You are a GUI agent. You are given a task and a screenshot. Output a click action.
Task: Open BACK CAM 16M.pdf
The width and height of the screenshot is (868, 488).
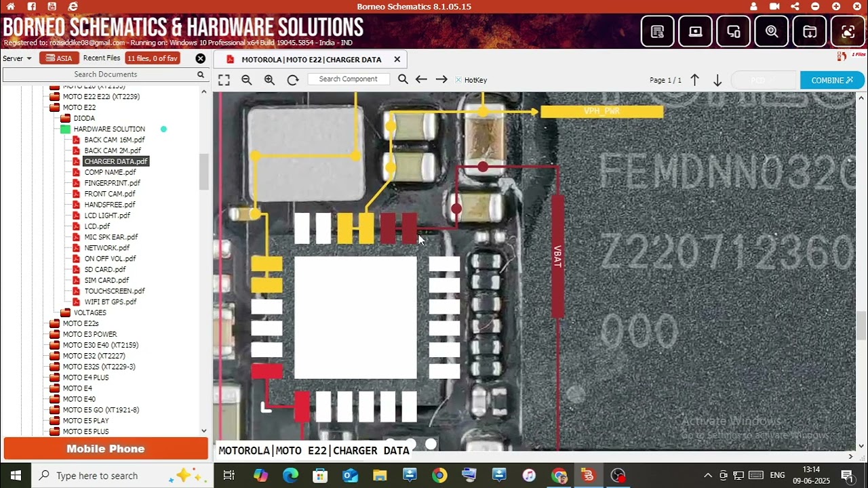click(115, 140)
